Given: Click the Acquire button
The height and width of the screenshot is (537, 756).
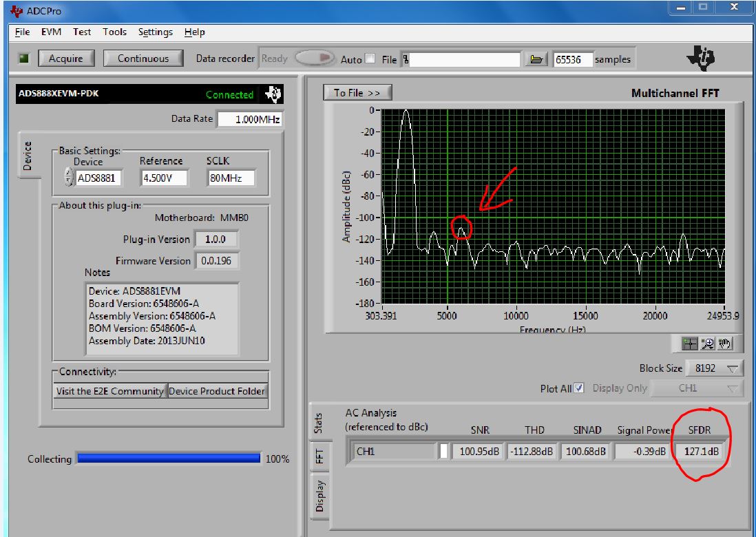Looking at the screenshot, I should click(66, 59).
